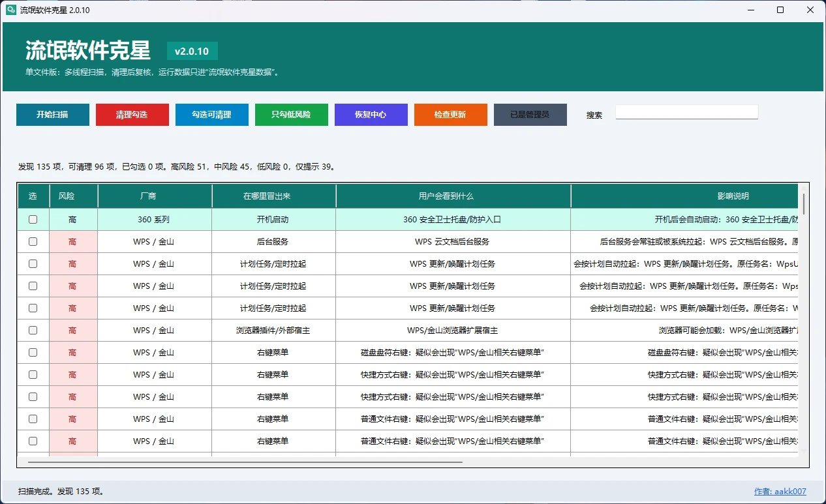Start scanning with 开始扫描 button
This screenshot has width=826, height=504.
coord(53,115)
